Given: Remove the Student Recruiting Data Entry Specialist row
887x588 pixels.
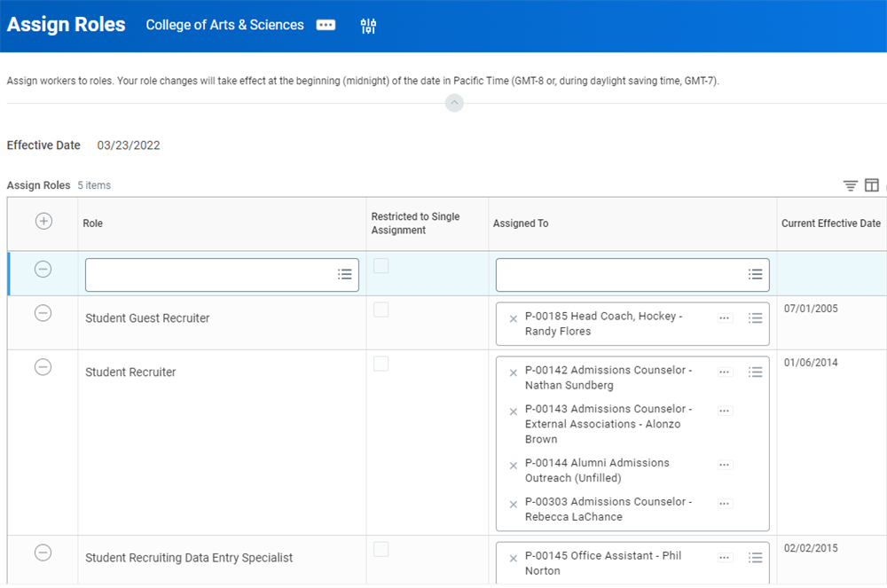Looking at the screenshot, I should pyautogui.click(x=43, y=553).
